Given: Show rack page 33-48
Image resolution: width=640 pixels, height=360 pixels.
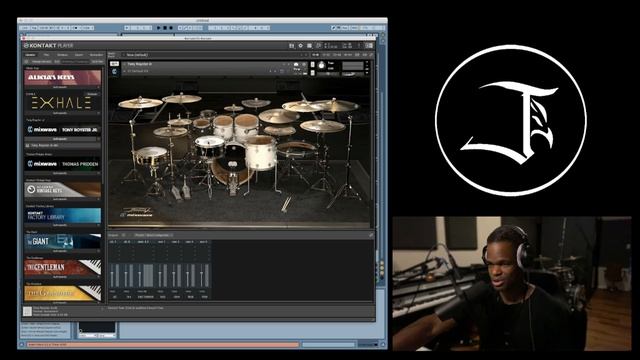Looking at the screenshot, I should click(337, 55).
